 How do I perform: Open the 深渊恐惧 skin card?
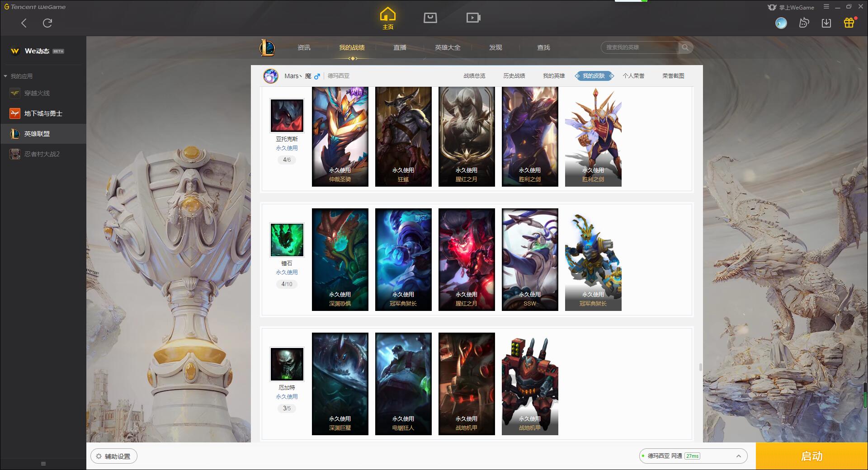(x=340, y=259)
